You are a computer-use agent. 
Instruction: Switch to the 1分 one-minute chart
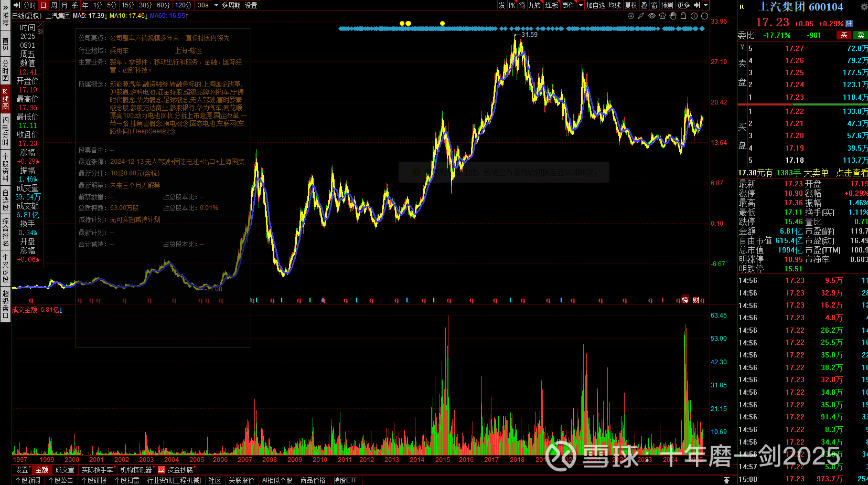click(x=98, y=5)
